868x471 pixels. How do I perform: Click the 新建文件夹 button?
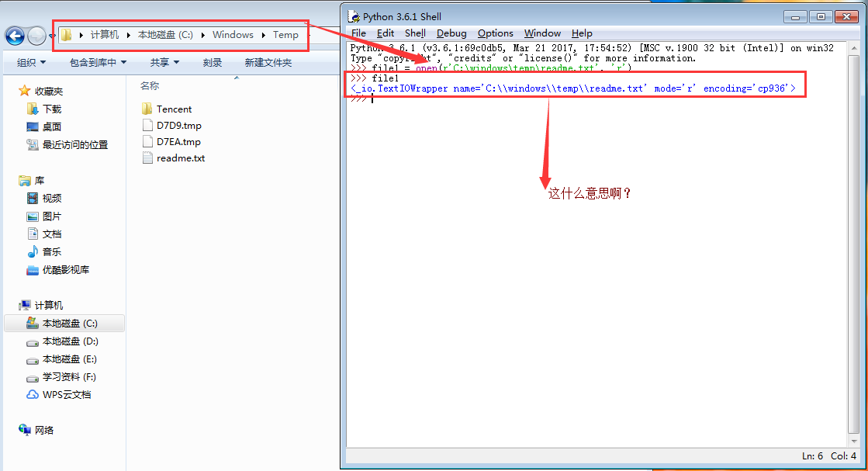point(268,63)
